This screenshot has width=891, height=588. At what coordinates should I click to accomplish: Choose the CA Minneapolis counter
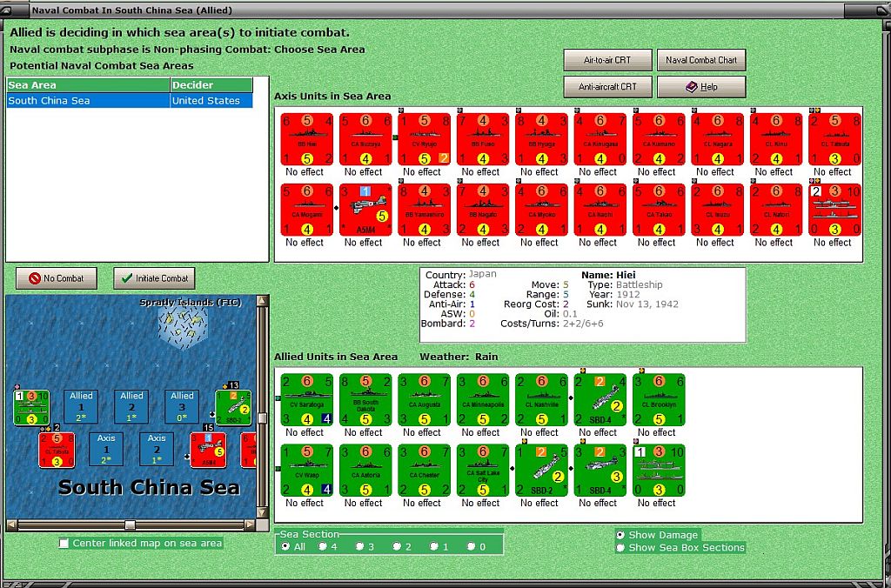(483, 400)
